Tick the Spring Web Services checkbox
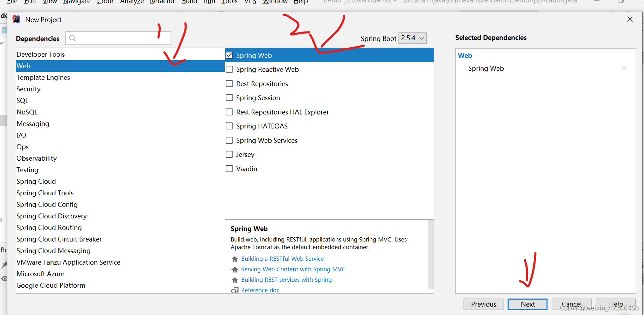This screenshot has width=644, height=315. pyautogui.click(x=229, y=140)
